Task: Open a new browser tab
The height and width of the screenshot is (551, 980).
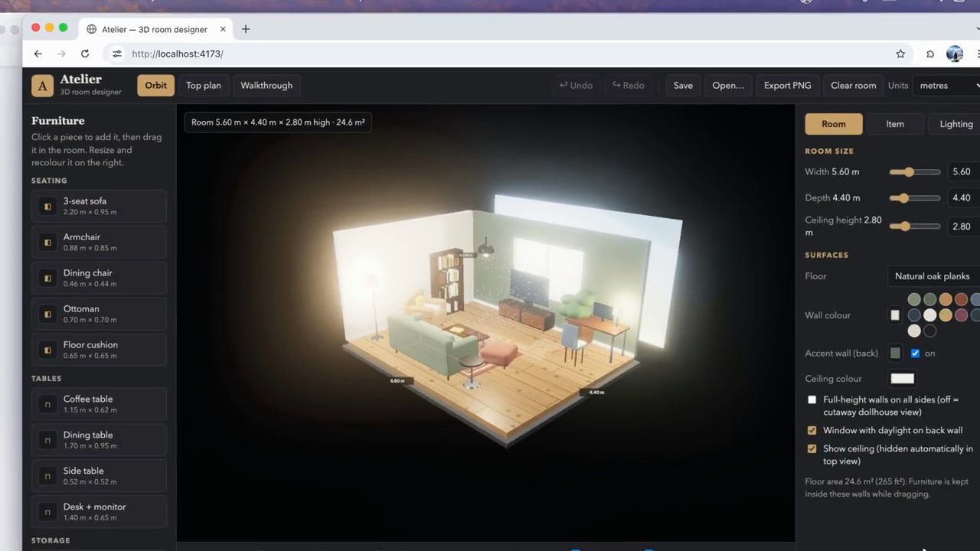Action: [246, 29]
